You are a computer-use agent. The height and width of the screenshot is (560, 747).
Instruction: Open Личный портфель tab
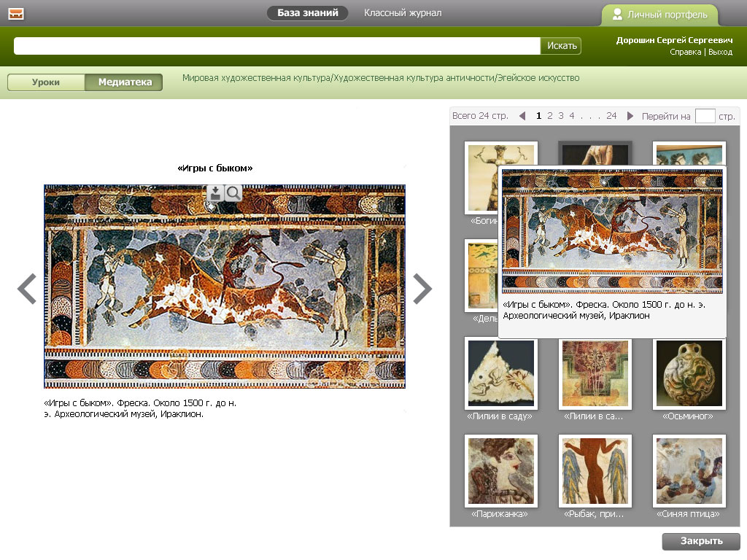[x=659, y=15]
